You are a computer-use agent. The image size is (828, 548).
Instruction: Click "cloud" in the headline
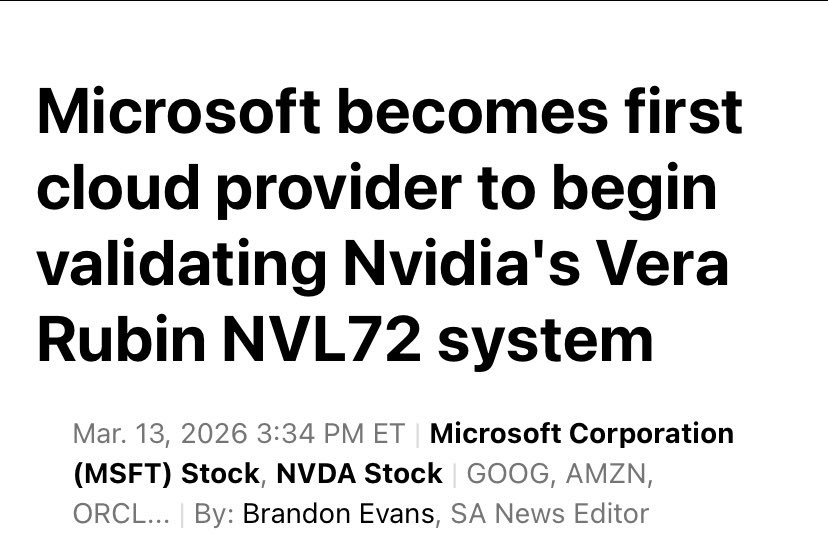click(x=107, y=187)
